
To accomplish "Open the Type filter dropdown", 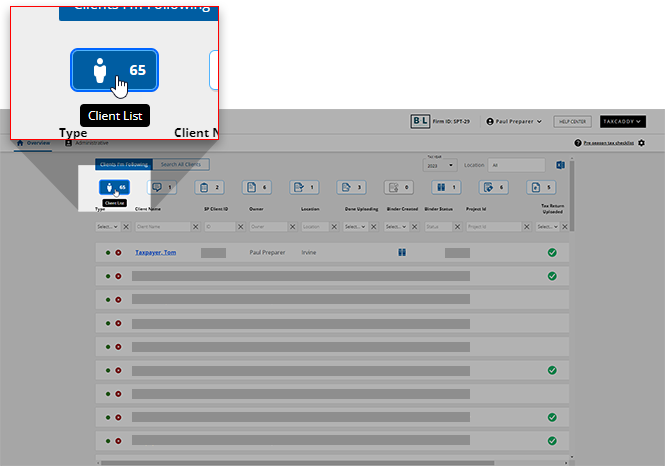I will coord(108,227).
